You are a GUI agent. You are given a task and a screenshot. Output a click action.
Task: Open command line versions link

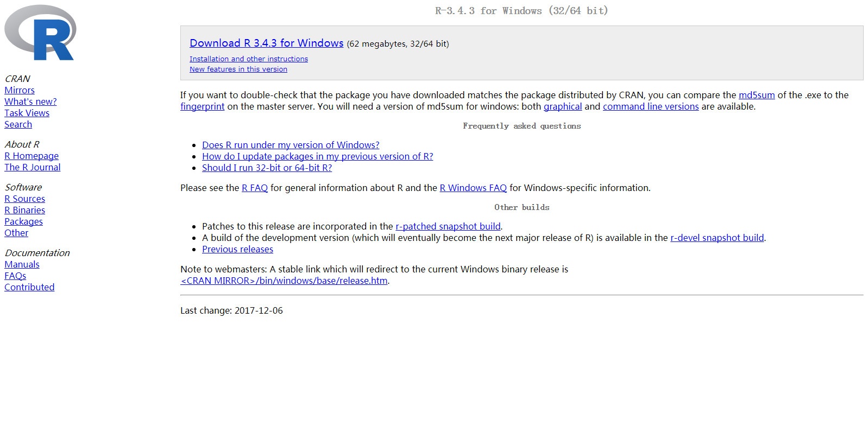(651, 106)
